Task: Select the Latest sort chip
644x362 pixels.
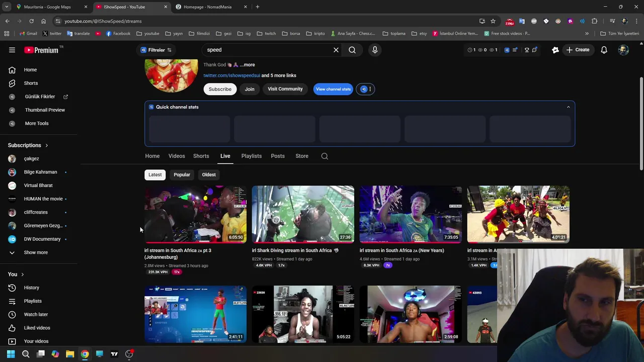Action: [155, 174]
